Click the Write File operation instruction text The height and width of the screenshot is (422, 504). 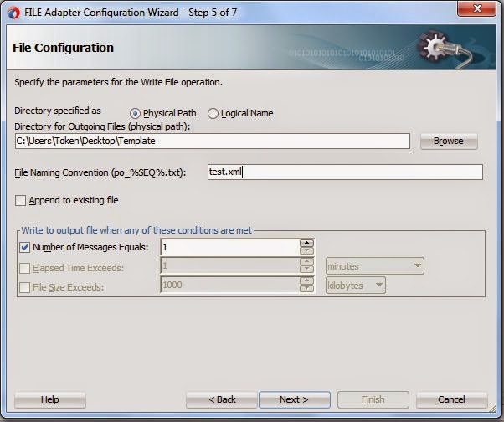[x=118, y=82]
